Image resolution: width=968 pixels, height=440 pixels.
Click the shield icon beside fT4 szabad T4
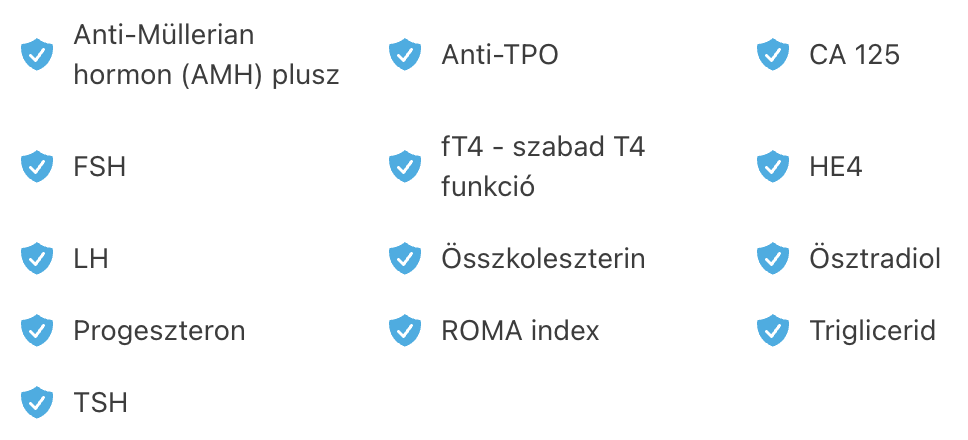tap(405, 167)
